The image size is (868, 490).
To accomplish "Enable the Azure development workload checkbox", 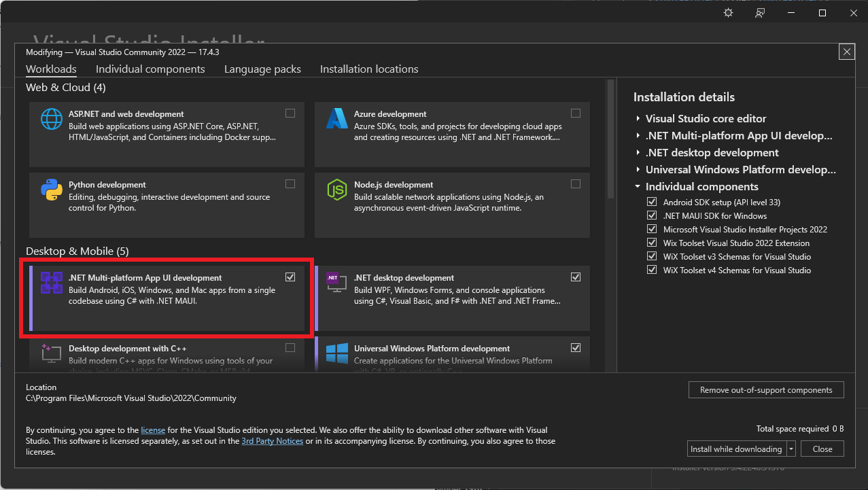I will 576,113.
